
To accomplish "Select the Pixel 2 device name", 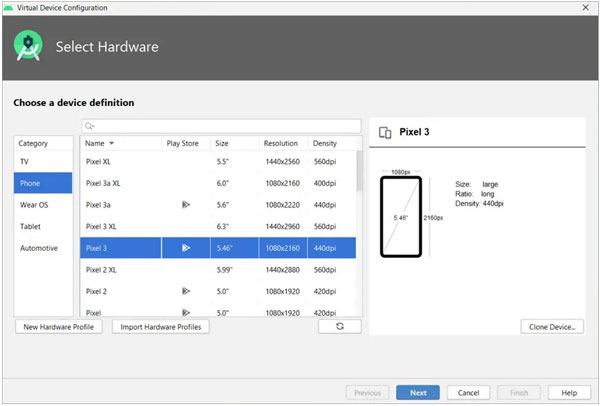I will [x=96, y=291].
